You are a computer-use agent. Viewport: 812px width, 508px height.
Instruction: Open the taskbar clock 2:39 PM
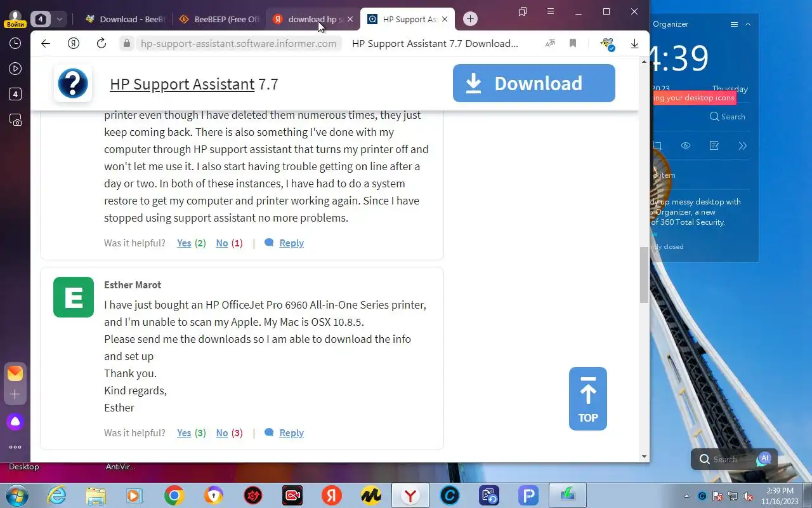coord(780,496)
